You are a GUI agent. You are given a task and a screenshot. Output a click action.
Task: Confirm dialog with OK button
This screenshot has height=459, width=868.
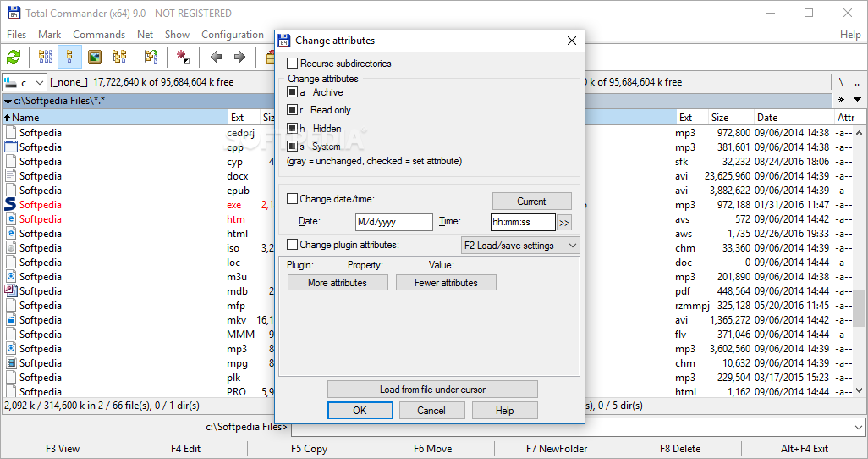(360, 410)
